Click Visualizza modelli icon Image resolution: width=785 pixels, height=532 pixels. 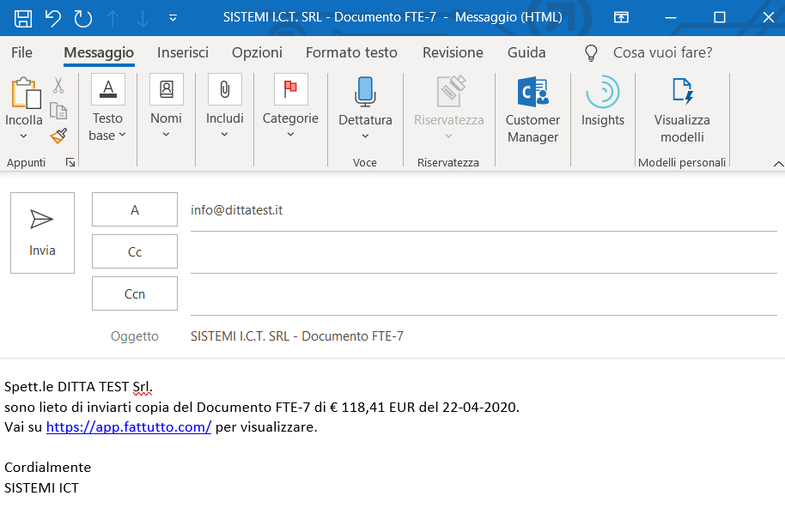pos(683,92)
